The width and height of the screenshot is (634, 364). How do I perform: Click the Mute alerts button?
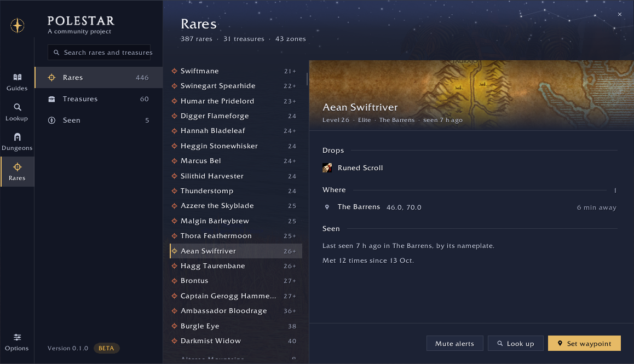pyautogui.click(x=454, y=343)
